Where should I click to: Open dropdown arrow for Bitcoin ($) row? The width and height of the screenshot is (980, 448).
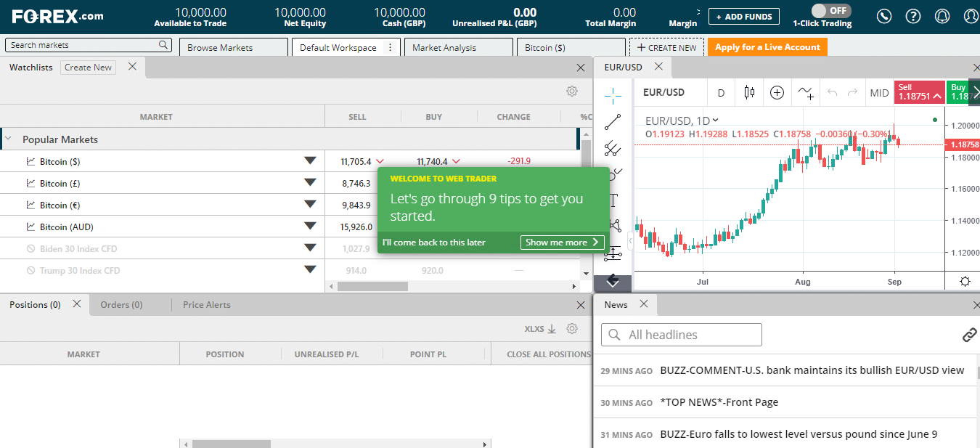310,161
